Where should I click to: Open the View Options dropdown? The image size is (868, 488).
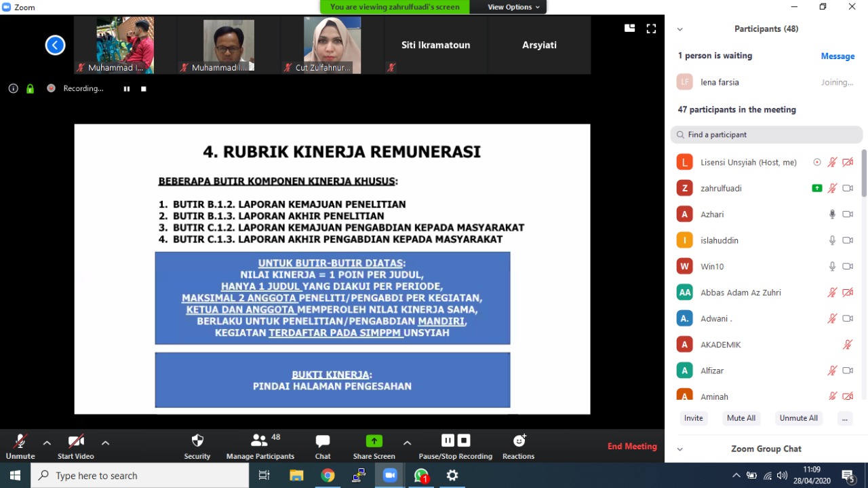click(513, 7)
